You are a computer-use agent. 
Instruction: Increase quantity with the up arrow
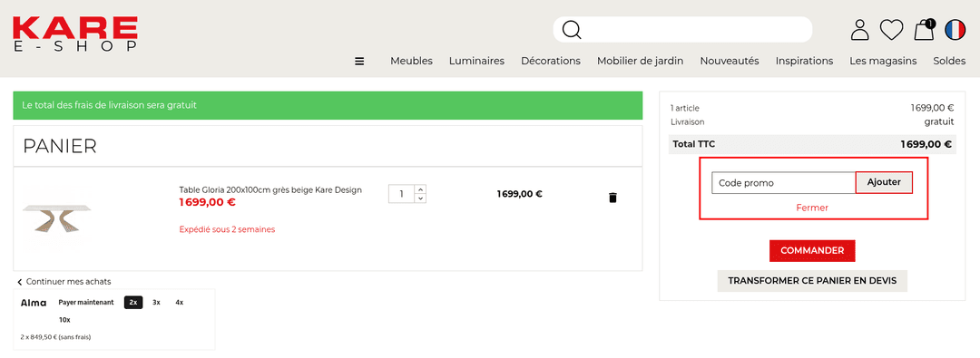click(421, 189)
